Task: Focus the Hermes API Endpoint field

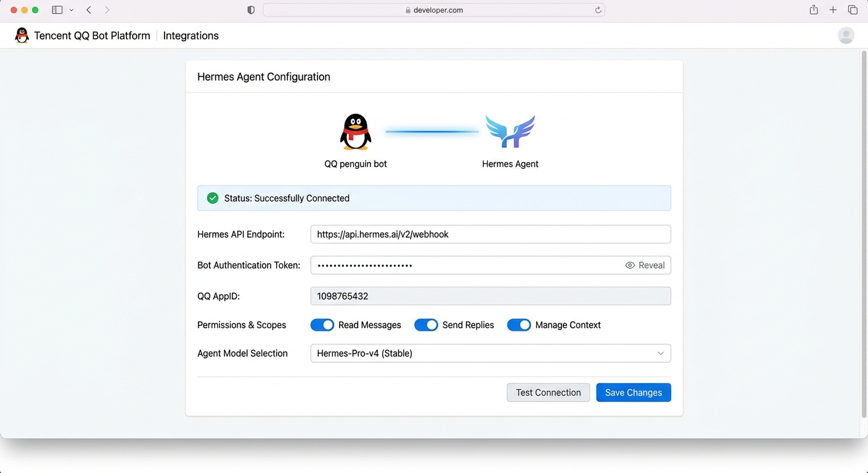Action: (x=491, y=235)
